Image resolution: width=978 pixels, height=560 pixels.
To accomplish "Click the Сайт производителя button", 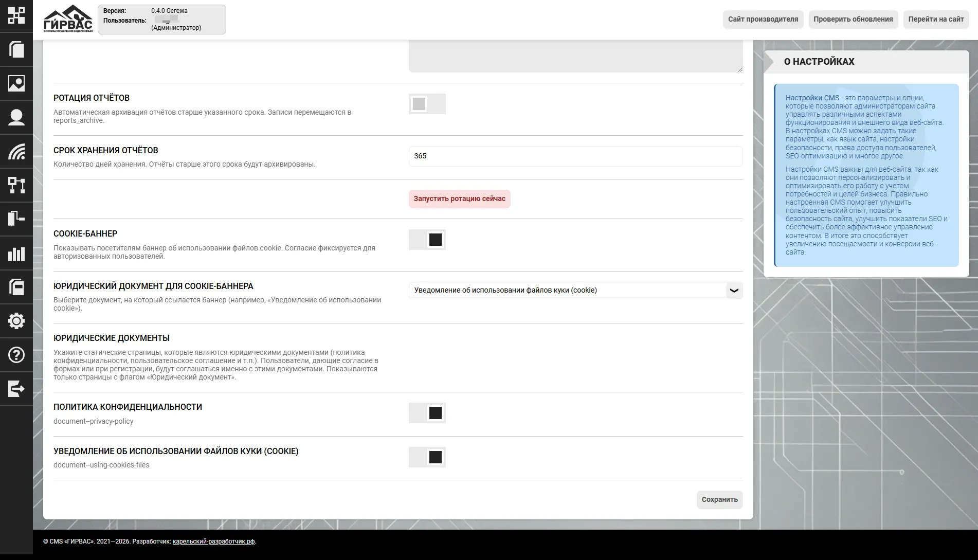I will pyautogui.click(x=763, y=20).
